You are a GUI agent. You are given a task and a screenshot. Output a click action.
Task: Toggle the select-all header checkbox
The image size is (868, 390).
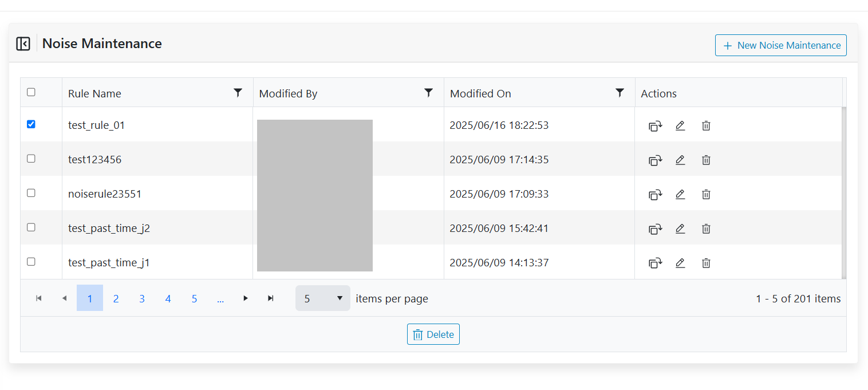tap(31, 92)
